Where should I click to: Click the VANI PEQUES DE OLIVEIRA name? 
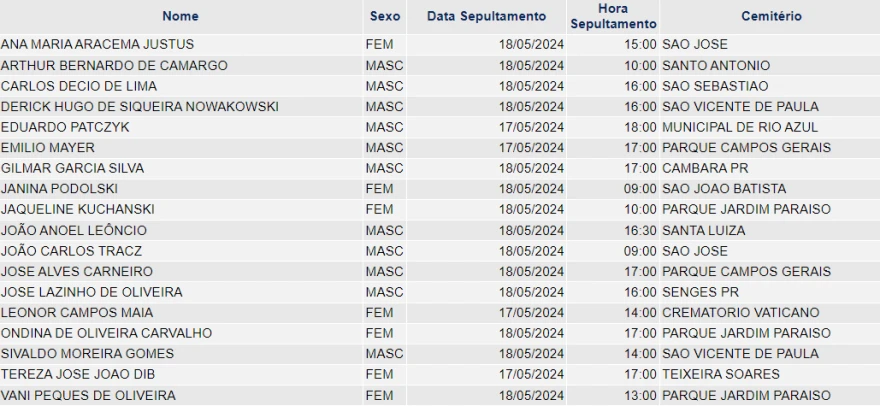coord(88,395)
